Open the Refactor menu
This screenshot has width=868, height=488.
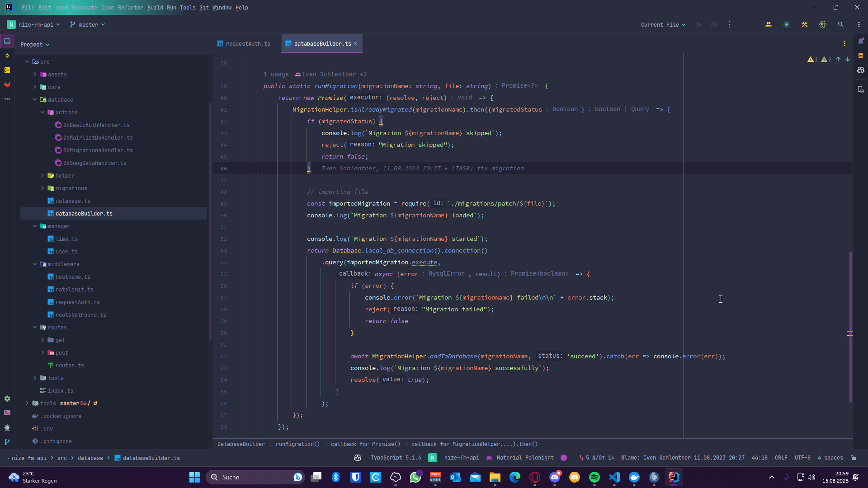tap(130, 8)
